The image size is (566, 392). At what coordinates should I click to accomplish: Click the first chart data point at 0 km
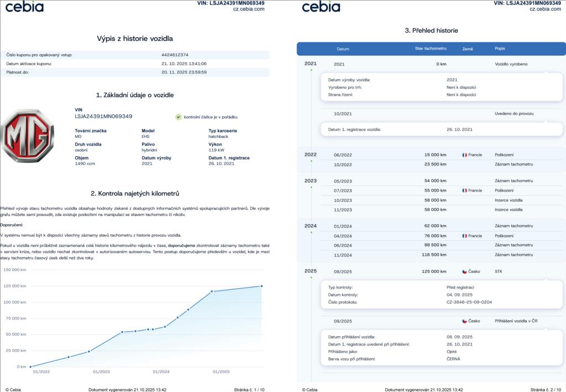pos(30,367)
